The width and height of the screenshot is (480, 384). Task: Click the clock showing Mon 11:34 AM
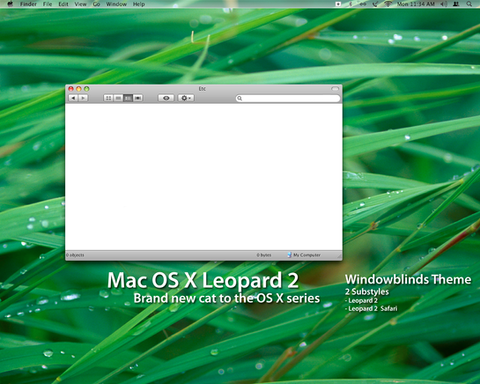(x=416, y=4)
